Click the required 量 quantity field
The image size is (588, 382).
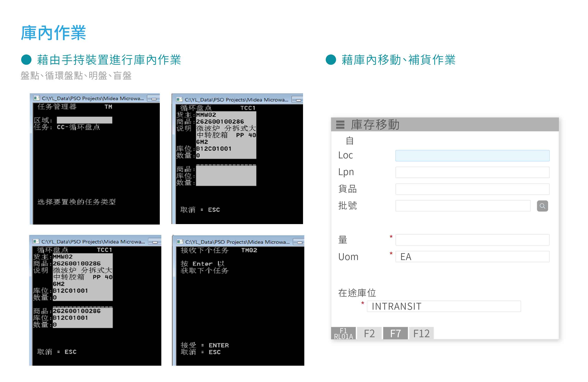[472, 240]
